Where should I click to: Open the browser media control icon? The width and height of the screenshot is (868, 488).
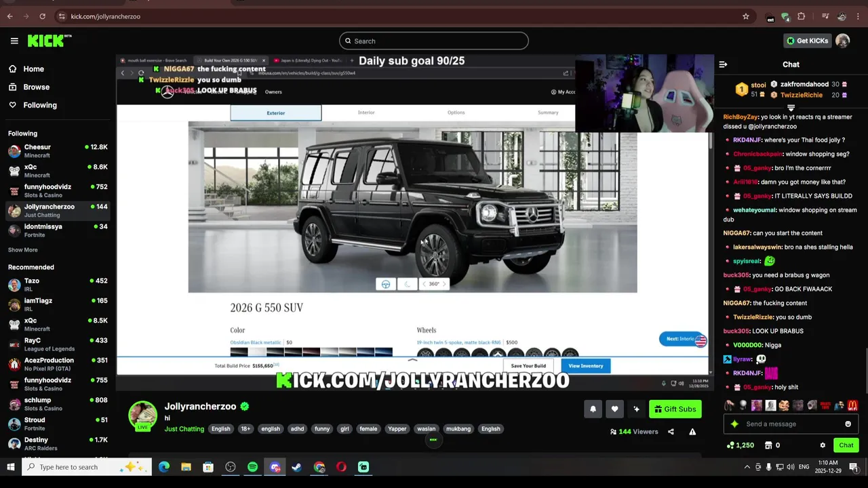coord(825,16)
